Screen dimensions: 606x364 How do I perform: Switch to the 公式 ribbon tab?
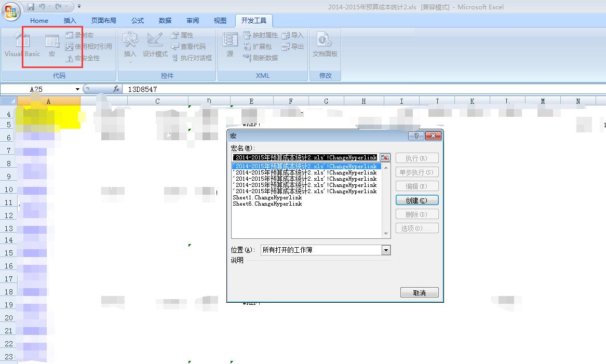pyautogui.click(x=137, y=21)
